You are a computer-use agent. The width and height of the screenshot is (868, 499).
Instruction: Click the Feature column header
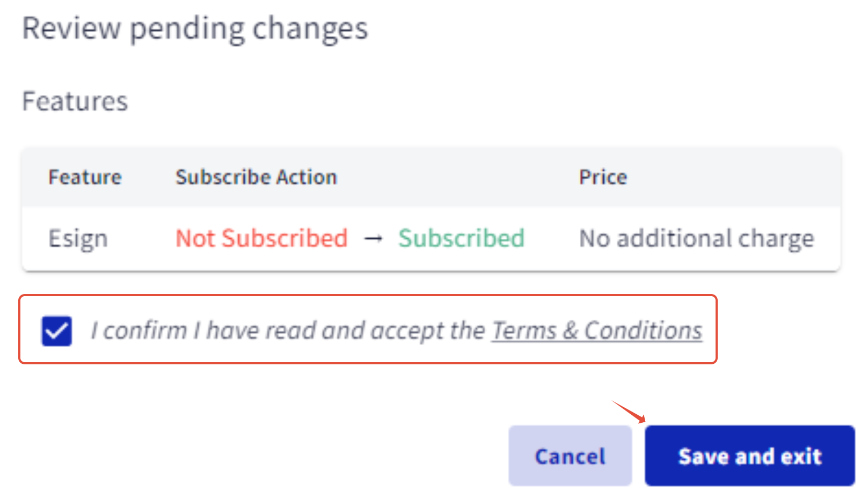coord(85,177)
